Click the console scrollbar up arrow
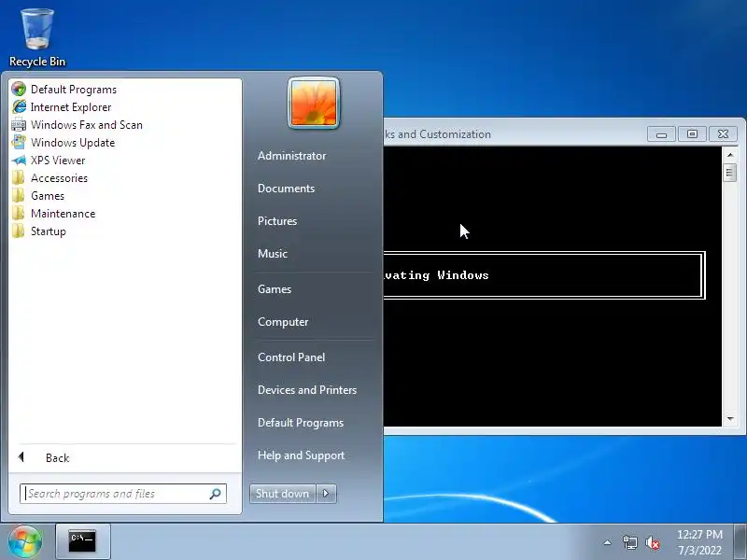Image resolution: width=747 pixels, height=560 pixels. coord(730,155)
